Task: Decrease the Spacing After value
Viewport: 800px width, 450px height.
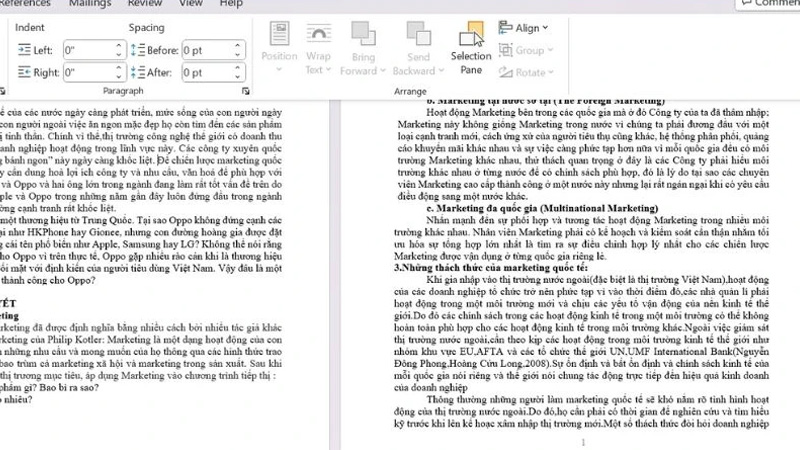Action: (237, 76)
